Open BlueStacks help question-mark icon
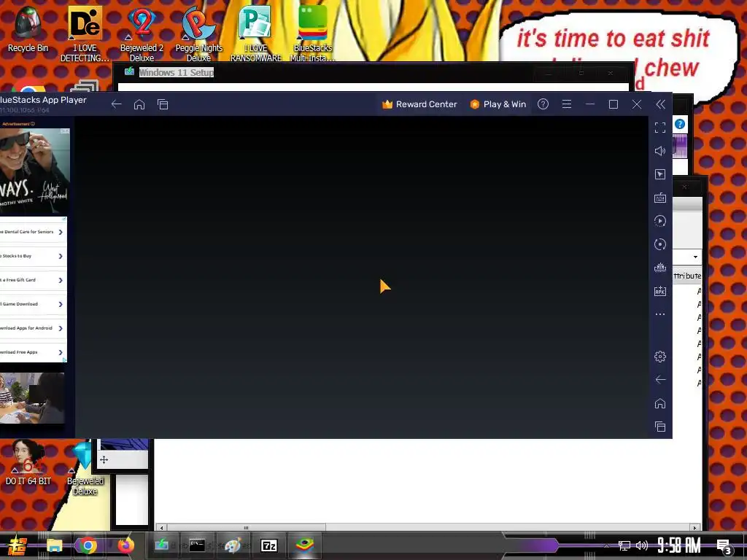Image resolution: width=747 pixels, height=560 pixels. (543, 104)
